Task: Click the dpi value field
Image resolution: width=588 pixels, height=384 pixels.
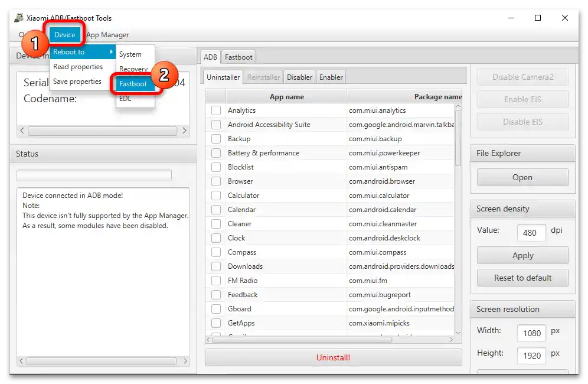Action: tap(531, 233)
